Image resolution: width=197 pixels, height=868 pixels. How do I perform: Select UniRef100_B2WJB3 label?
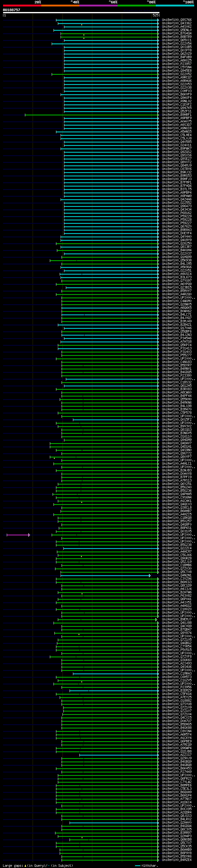point(177,470)
